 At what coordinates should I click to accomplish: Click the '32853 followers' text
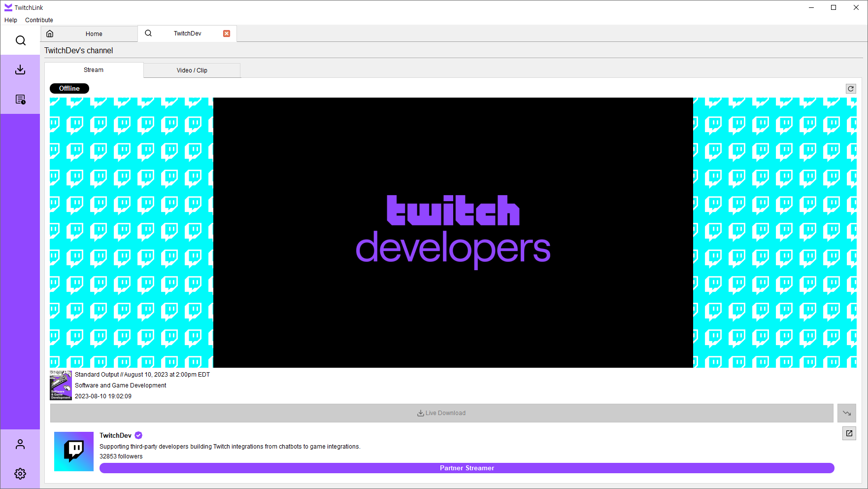[x=121, y=456]
